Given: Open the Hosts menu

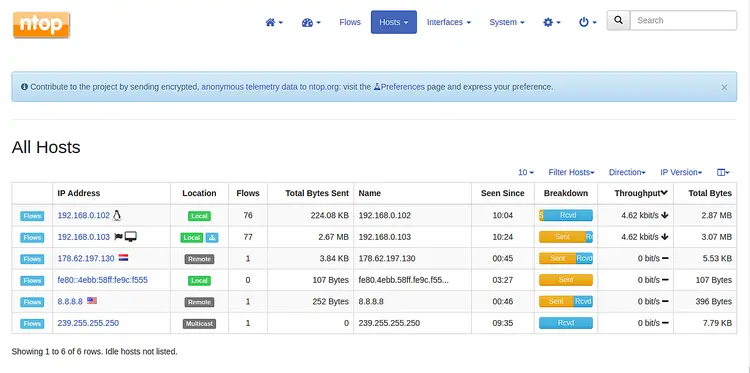Looking at the screenshot, I should (394, 22).
